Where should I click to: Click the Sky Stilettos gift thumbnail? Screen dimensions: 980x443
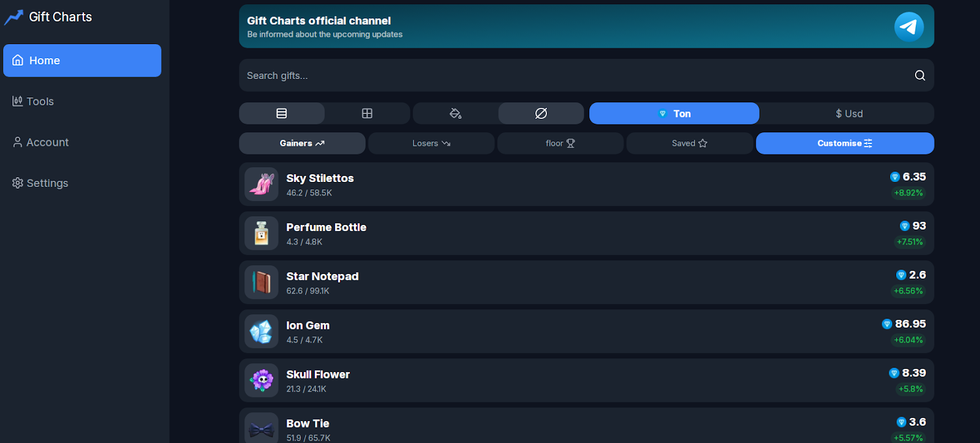click(262, 184)
